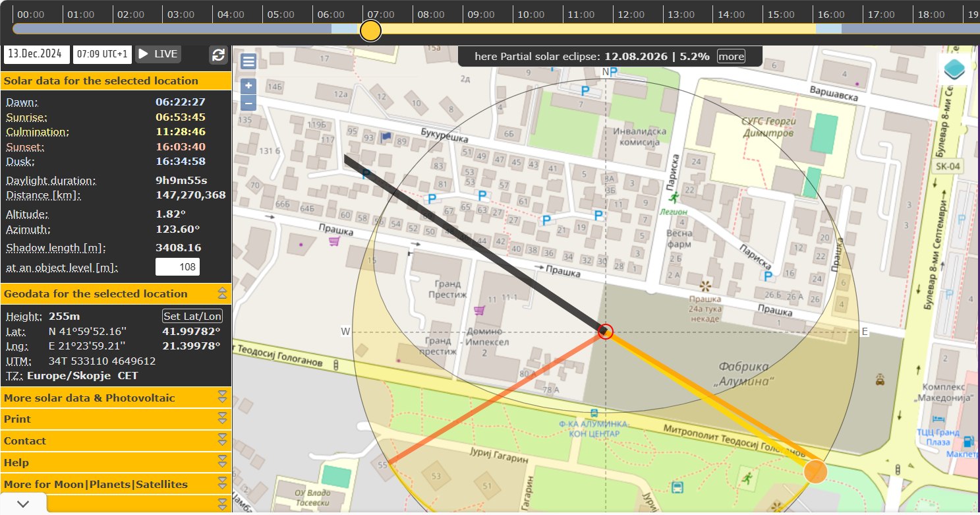Screen dimensions: 980x515
Task: Click the bottom-left chevron down tab
Action: tap(23, 504)
